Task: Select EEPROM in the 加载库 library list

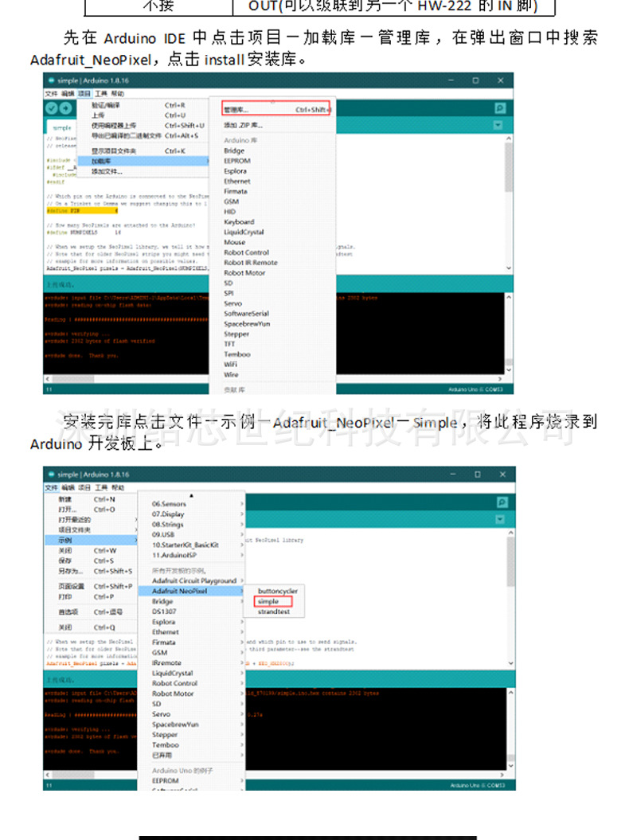Action: [x=236, y=161]
